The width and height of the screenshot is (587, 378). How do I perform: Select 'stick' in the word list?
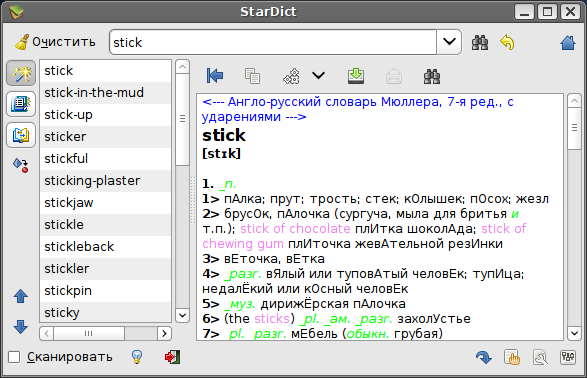106,71
